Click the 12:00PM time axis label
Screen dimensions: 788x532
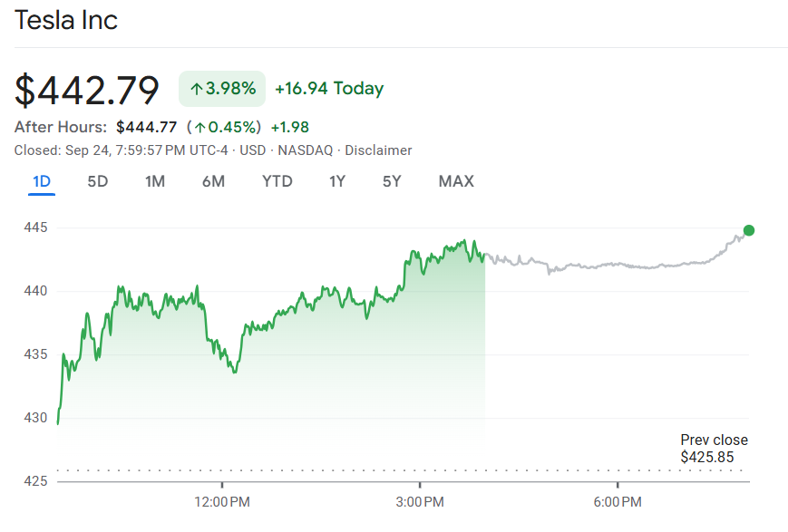pos(222,501)
